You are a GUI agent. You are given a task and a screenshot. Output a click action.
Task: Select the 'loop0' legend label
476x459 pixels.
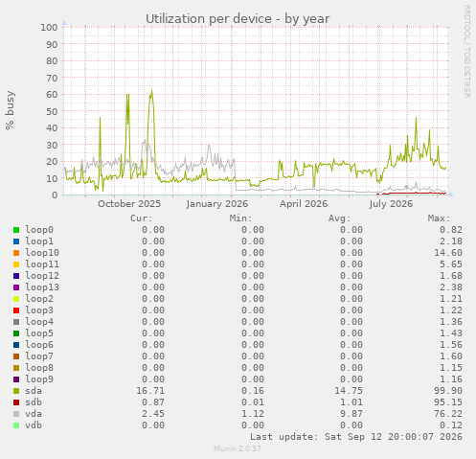click(39, 230)
